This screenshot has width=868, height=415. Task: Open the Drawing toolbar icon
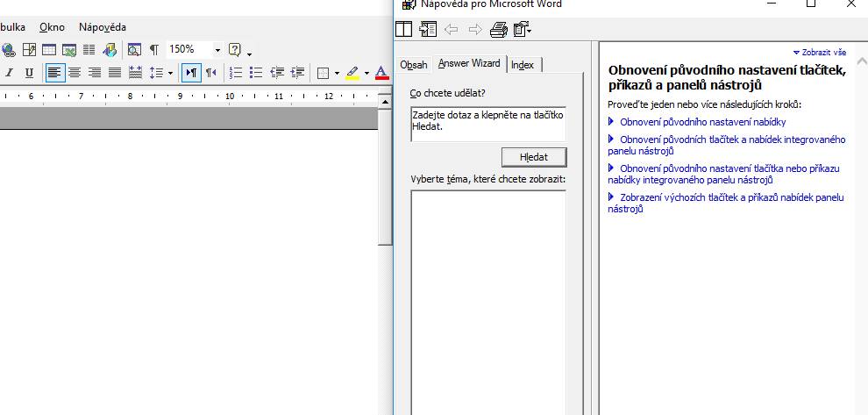pyautogui.click(x=110, y=50)
